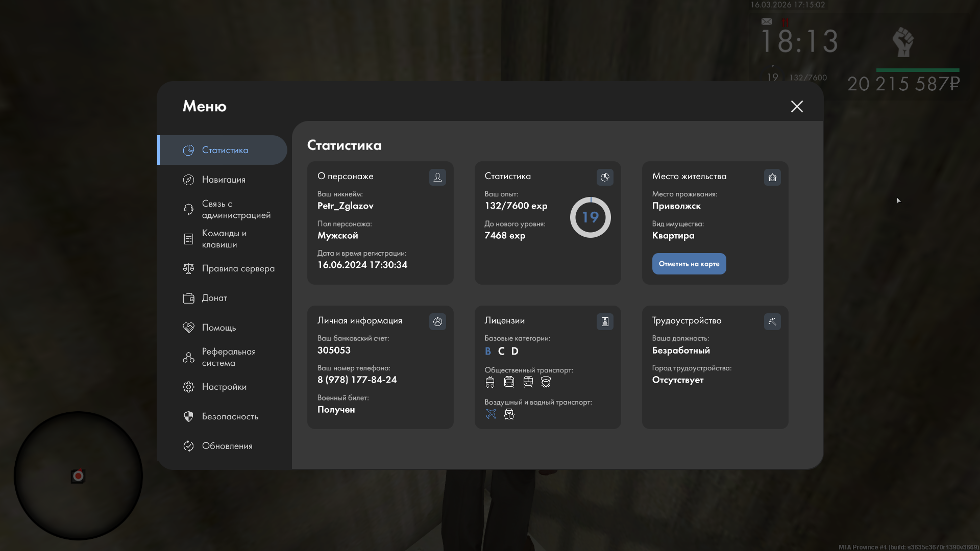Viewport: 980px width, 551px height.
Task: Click the mail envelope icon in HUD
Action: [767, 21]
